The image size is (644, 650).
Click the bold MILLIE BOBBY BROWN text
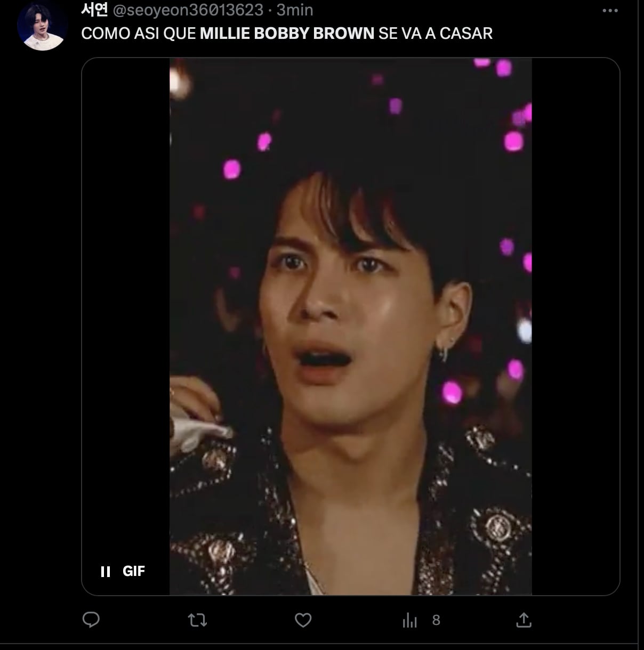(x=287, y=33)
